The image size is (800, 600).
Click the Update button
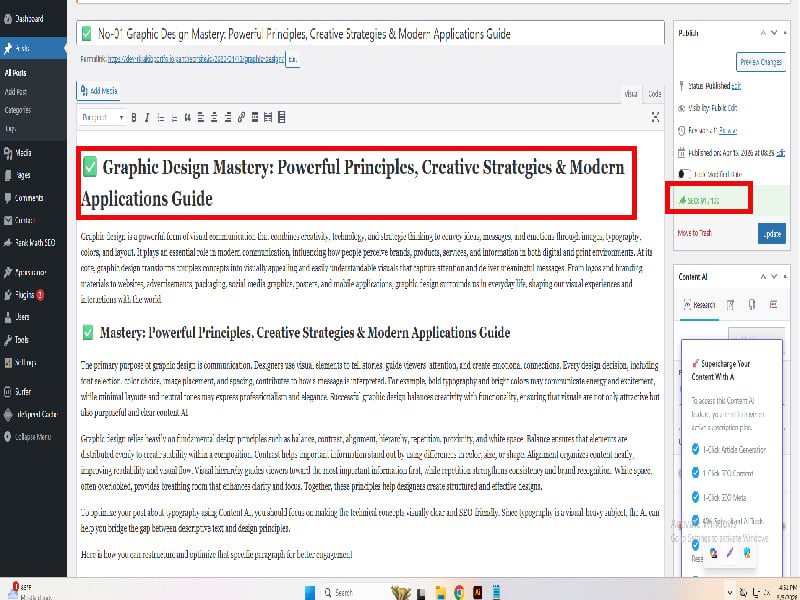[771, 234]
